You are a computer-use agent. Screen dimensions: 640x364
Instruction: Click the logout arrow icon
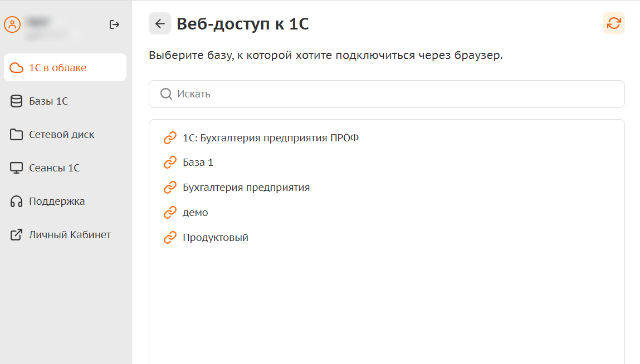coord(114,24)
